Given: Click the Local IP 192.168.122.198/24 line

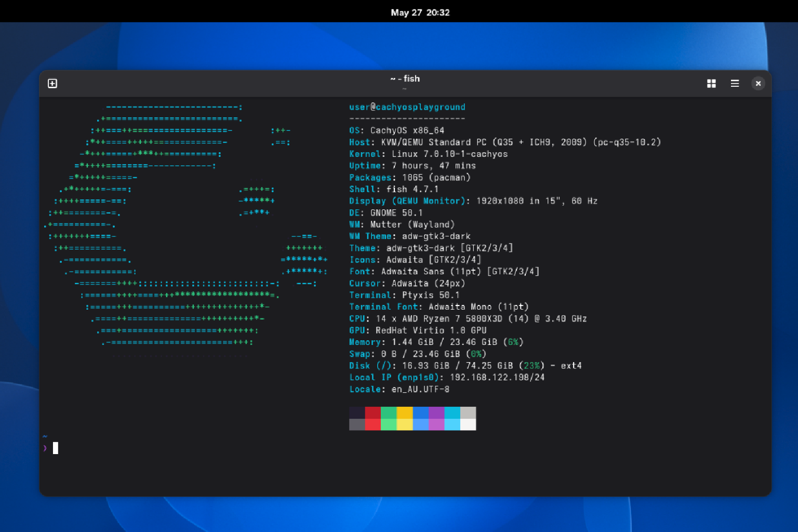Looking at the screenshot, I should (447, 377).
